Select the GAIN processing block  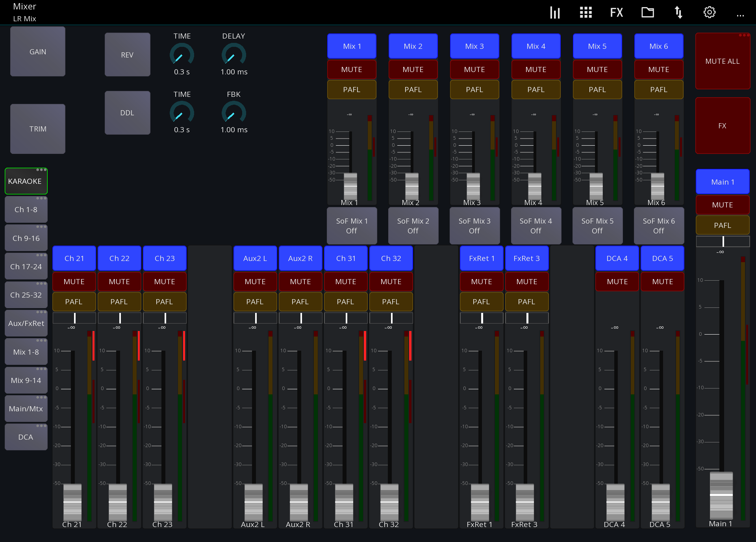point(37,52)
